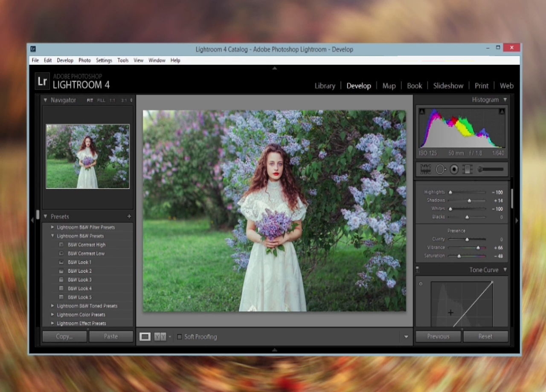546x392 pixels.
Task: Click the Tone Curve graph
Action: tap(462, 304)
